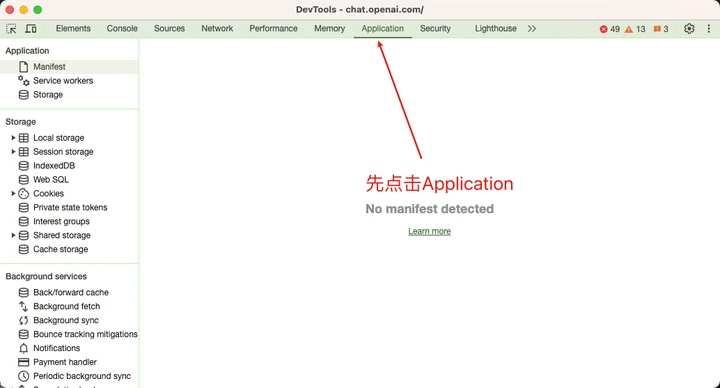
Task: Click the Cookies cookie icon
Action: pos(23,193)
